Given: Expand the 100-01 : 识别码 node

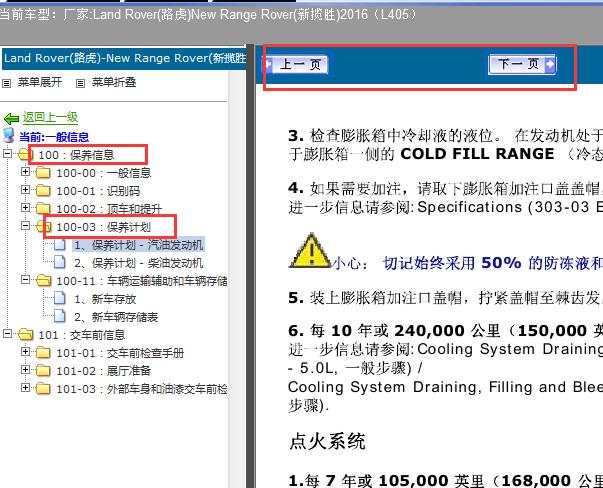Looking at the screenshot, I should 25,190.
